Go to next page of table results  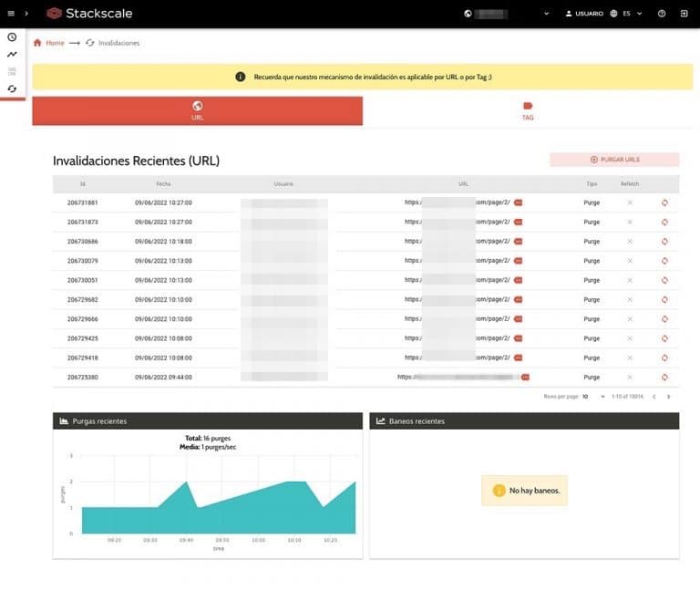(668, 397)
